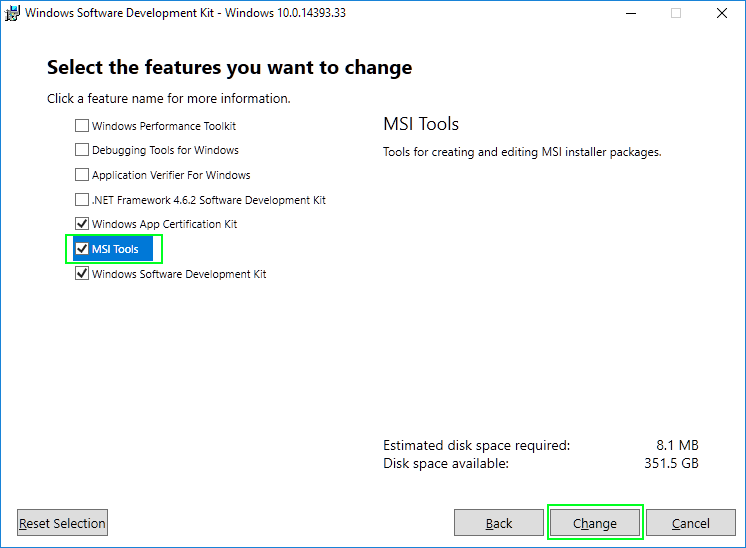Select 'Application Verifier For Windows' feature name

coord(171,175)
